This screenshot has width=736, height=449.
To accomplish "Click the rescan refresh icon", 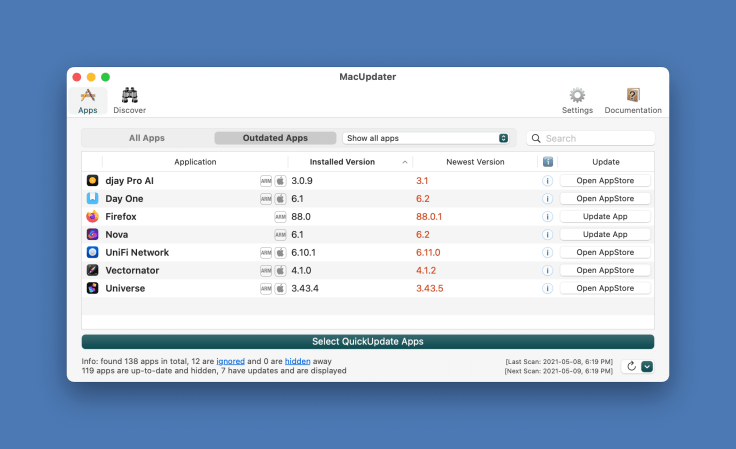I will click(631, 366).
